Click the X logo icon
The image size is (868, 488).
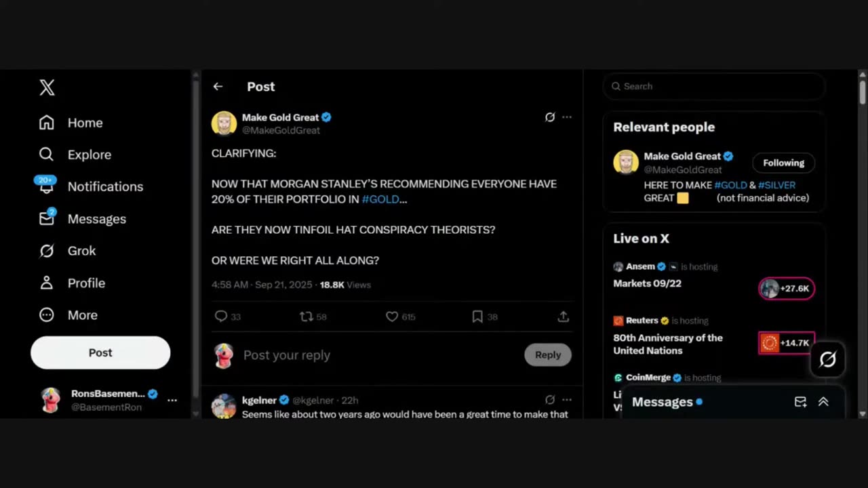pos(47,87)
